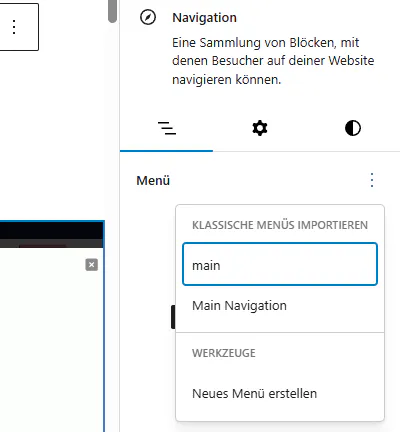Click the 'Werkzeuge' group label
400x432 pixels.
[224, 353]
